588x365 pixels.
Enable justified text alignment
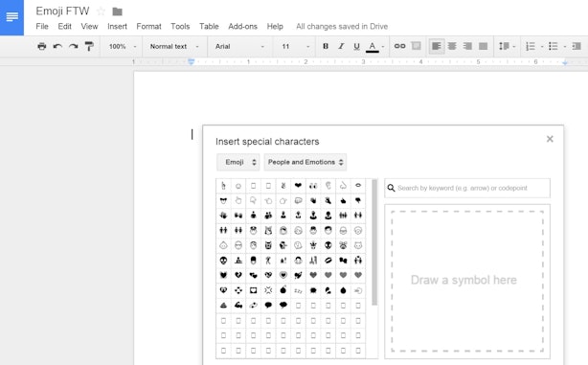483,46
